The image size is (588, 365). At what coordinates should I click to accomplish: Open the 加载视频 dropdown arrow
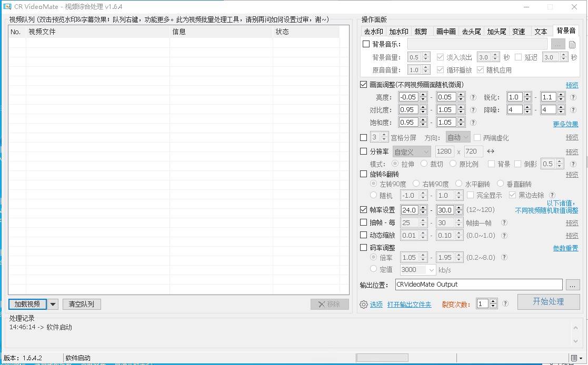pos(53,305)
